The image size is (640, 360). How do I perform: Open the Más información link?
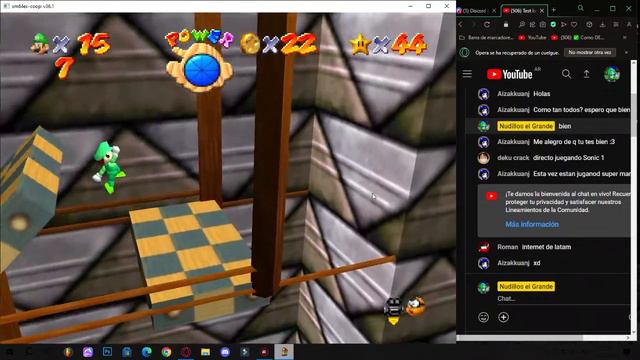532,224
